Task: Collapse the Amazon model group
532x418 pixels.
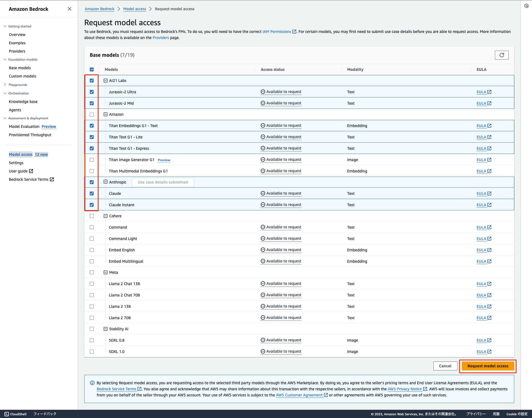Action: (106, 114)
